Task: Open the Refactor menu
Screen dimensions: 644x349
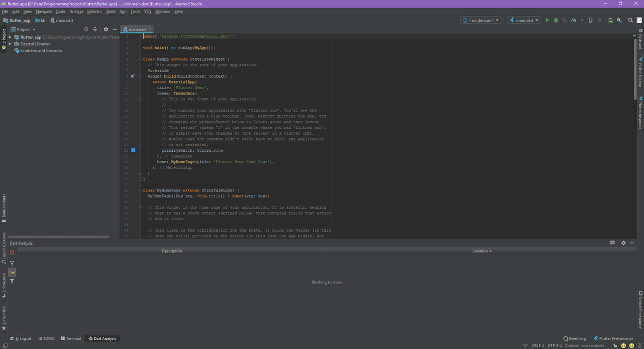Action: pyautogui.click(x=95, y=11)
